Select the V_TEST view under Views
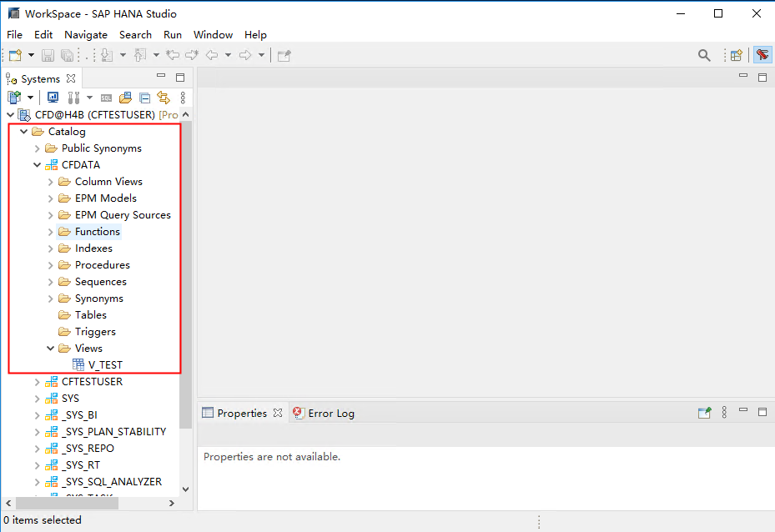 [108, 364]
